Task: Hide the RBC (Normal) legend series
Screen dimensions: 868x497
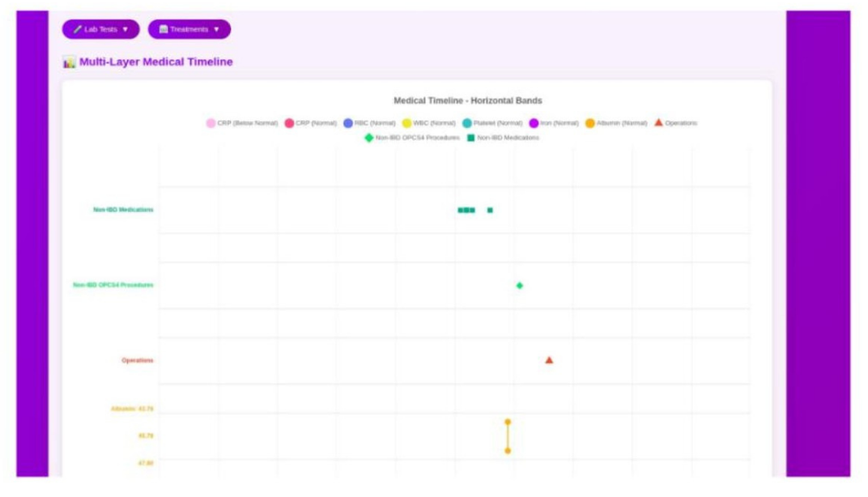Action: click(348, 123)
